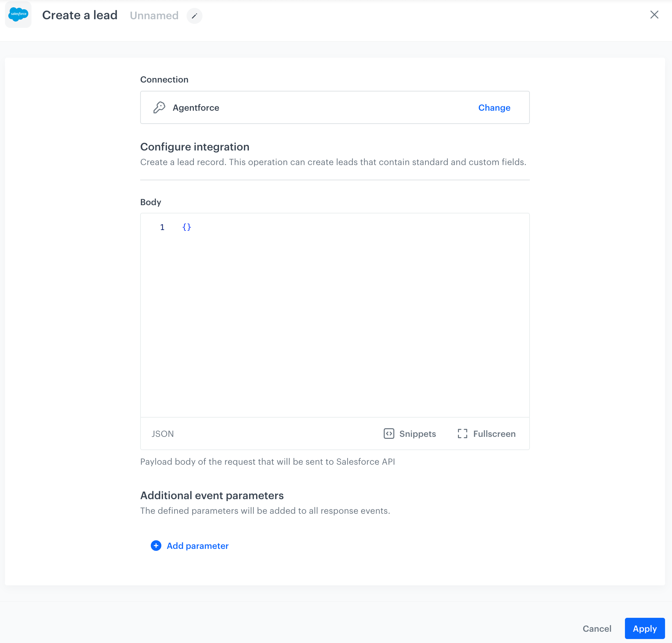Image resolution: width=672 pixels, height=643 pixels.
Task: Select the empty braces on line 1
Action: (187, 227)
